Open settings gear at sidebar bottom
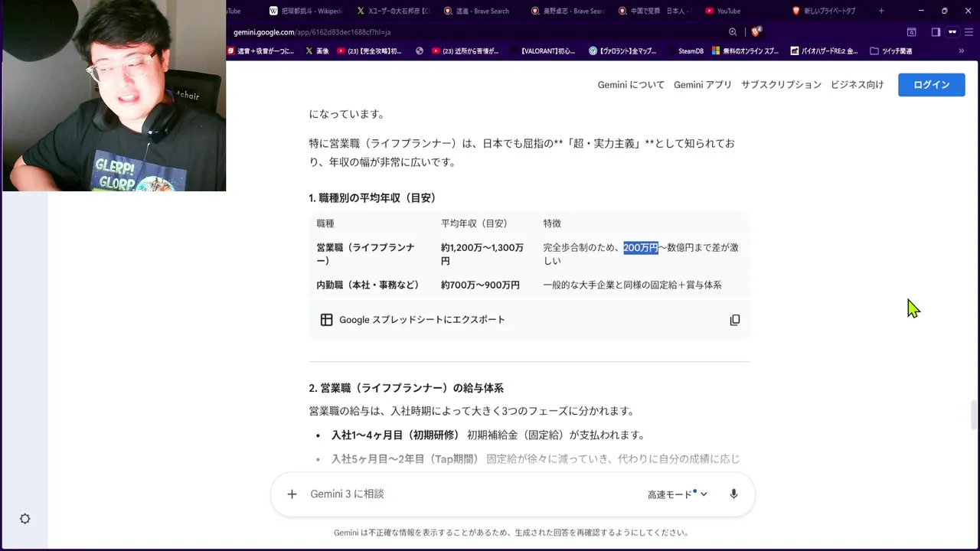The image size is (980, 551). 24,519
